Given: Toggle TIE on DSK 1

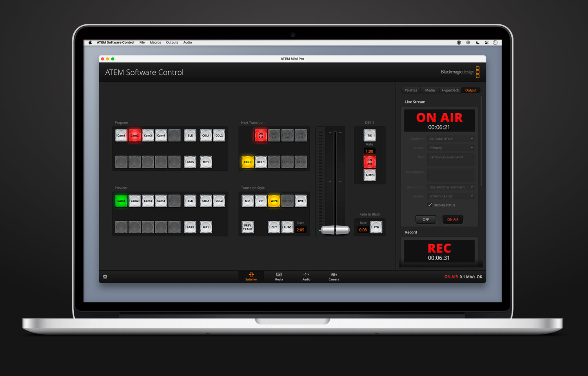Looking at the screenshot, I should (369, 135).
